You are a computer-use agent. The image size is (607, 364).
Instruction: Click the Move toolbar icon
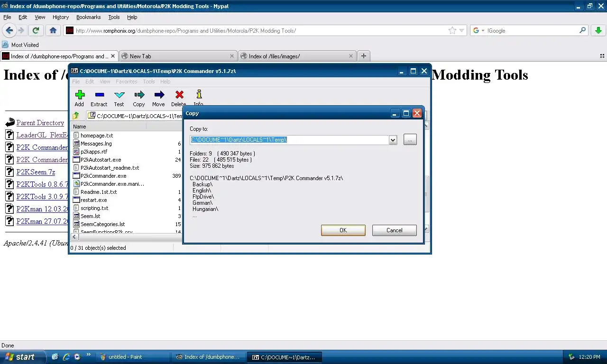click(159, 95)
